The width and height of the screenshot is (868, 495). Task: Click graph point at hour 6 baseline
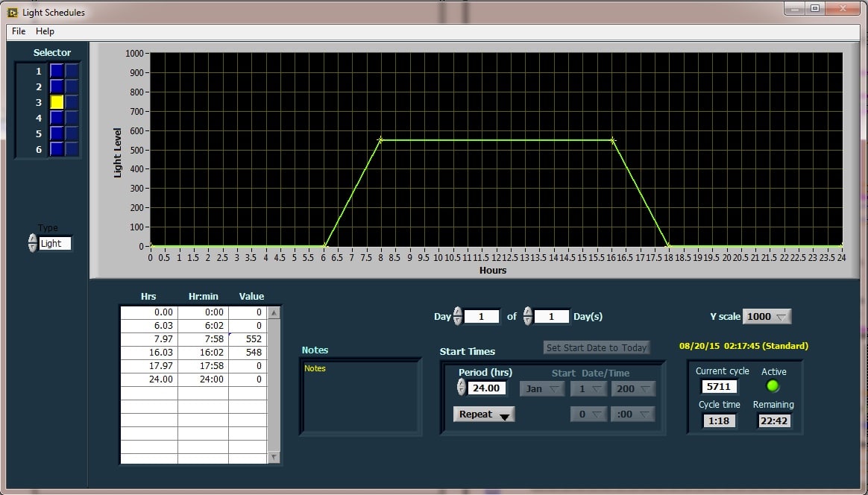324,245
